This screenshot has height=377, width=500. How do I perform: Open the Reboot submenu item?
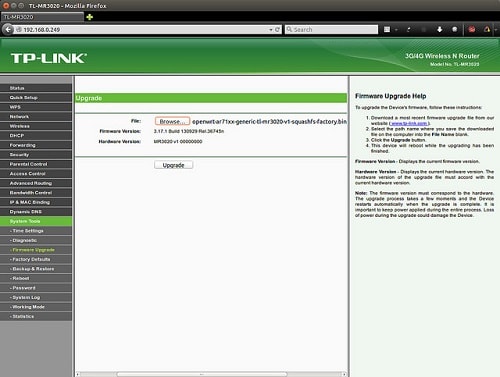(36, 278)
